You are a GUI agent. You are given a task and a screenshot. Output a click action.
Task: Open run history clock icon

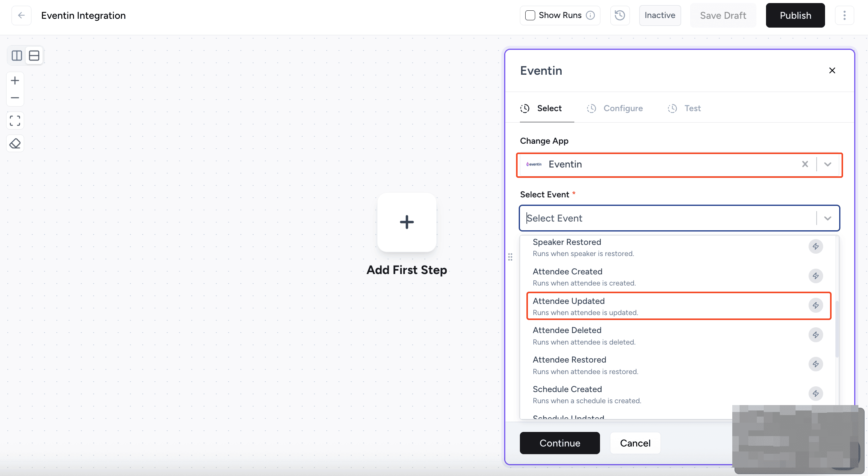click(620, 15)
